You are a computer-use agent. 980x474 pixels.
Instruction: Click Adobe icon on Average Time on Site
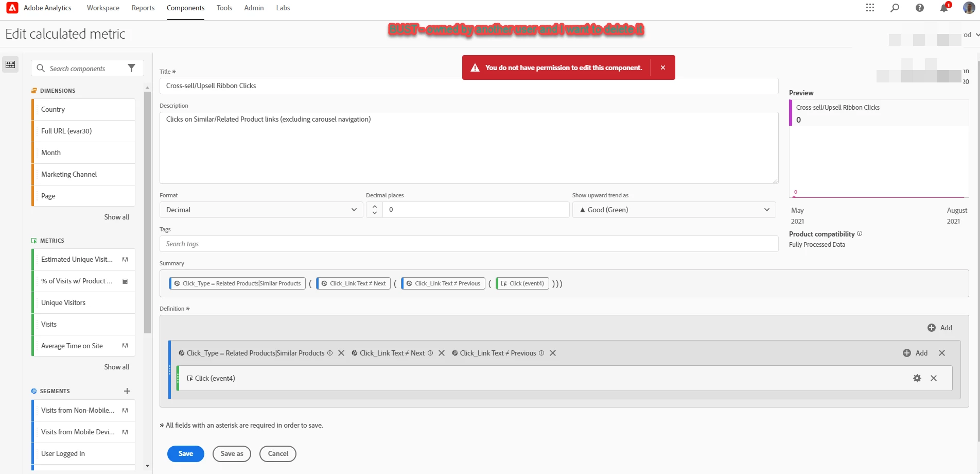click(125, 346)
